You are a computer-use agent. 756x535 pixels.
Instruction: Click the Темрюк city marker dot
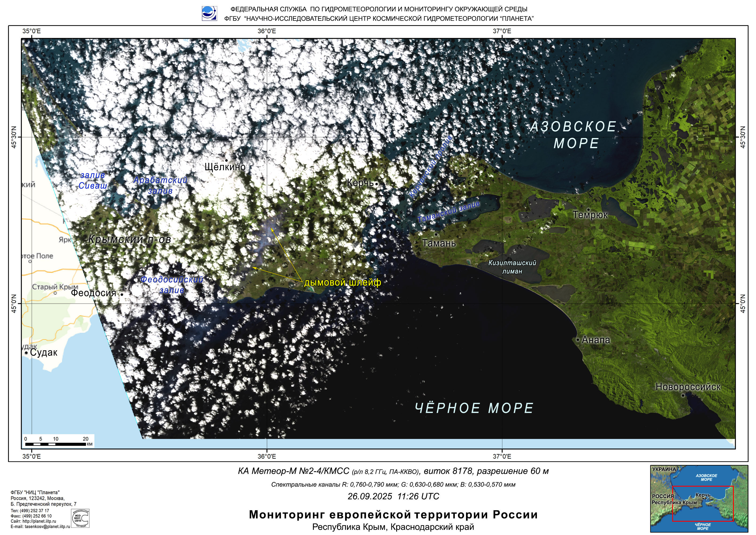(588, 209)
